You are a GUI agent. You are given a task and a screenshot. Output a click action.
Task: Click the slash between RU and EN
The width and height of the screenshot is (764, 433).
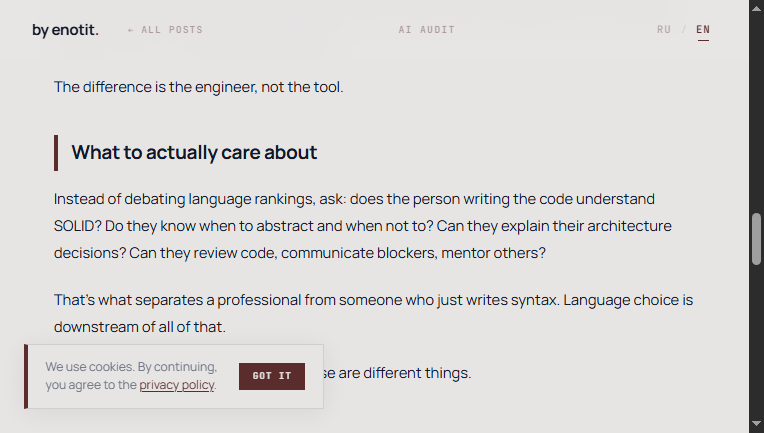(x=684, y=30)
